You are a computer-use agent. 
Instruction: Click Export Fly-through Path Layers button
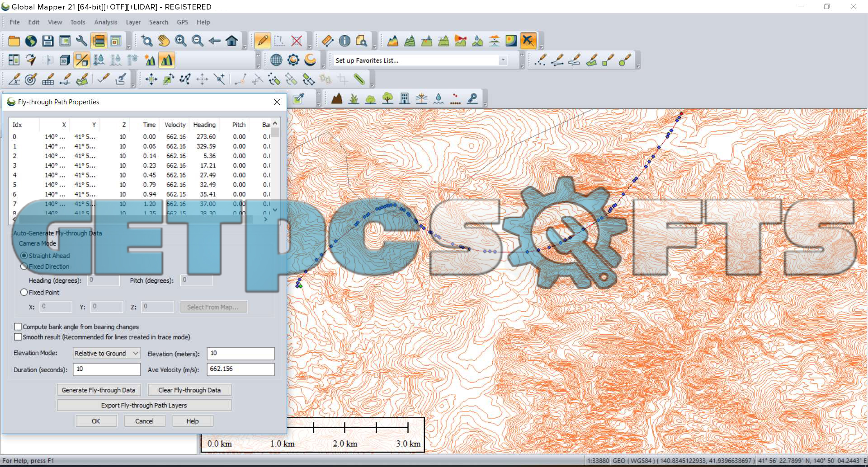pos(144,406)
